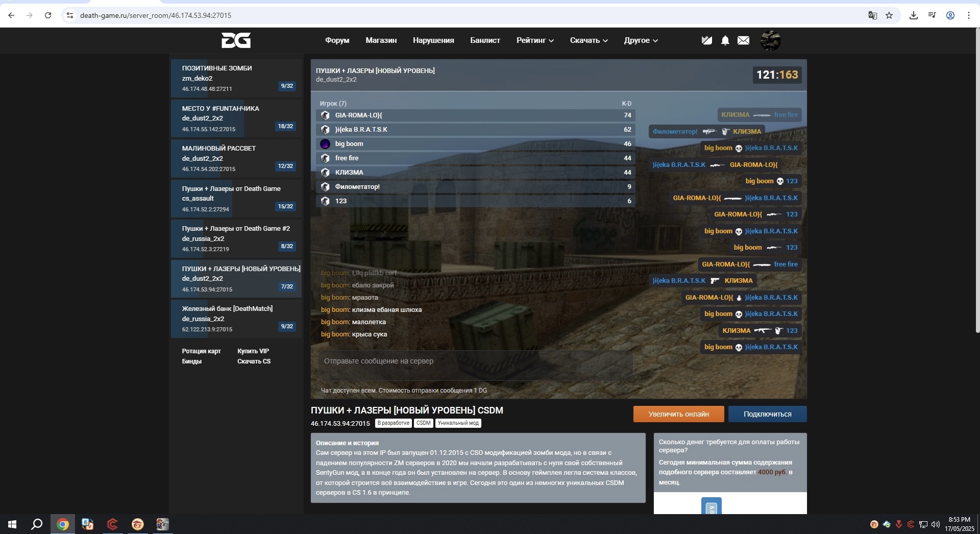Select the cs_assault Пушки + Лазеры server

(x=236, y=199)
